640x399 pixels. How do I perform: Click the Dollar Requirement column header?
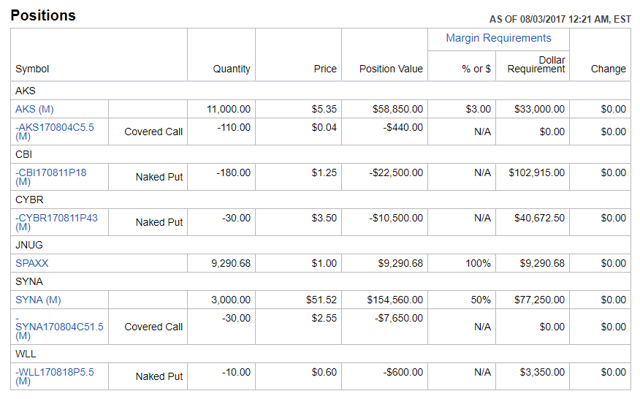click(536, 64)
